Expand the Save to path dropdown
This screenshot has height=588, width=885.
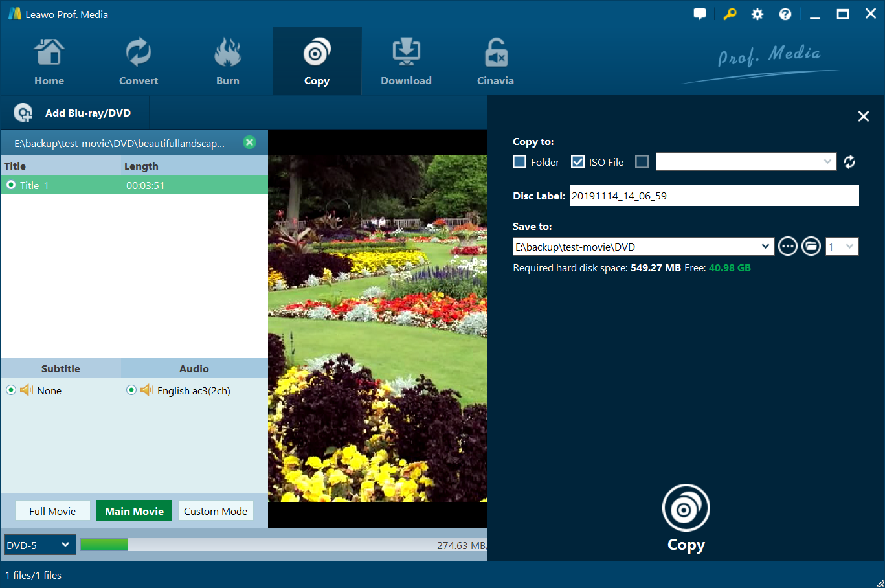click(x=765, y=247)
